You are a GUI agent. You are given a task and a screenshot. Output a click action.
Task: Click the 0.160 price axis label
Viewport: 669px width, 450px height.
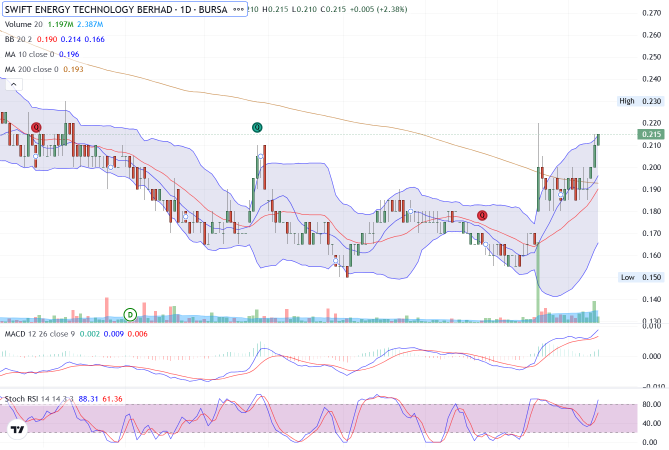(x=652, y=255)
